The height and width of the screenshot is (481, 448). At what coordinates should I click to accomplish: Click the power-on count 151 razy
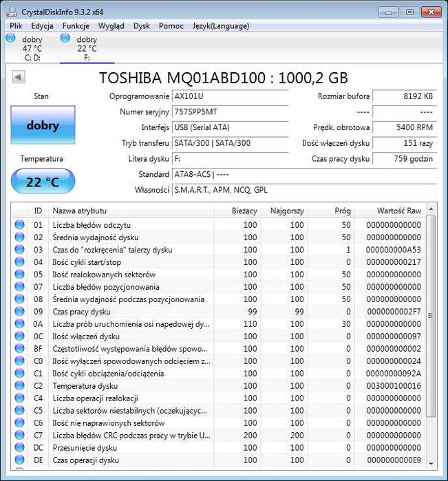[x=405, y=143]
